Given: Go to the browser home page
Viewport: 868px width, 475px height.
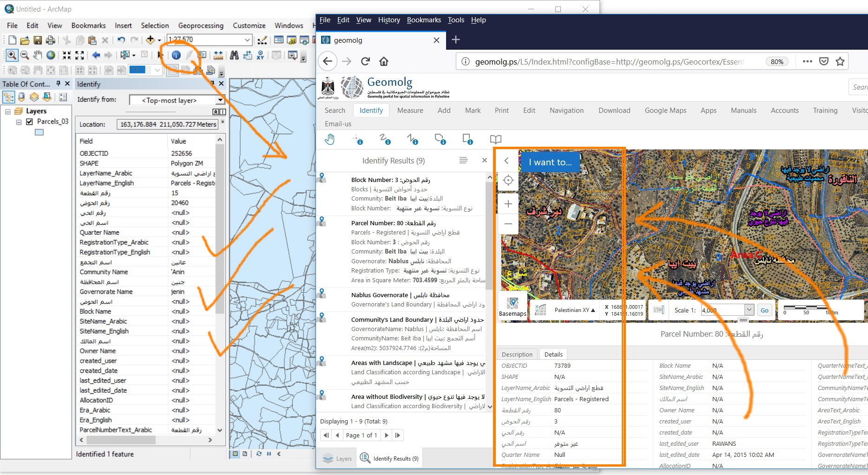Looking at the screenshot, I should coord(384,61).
